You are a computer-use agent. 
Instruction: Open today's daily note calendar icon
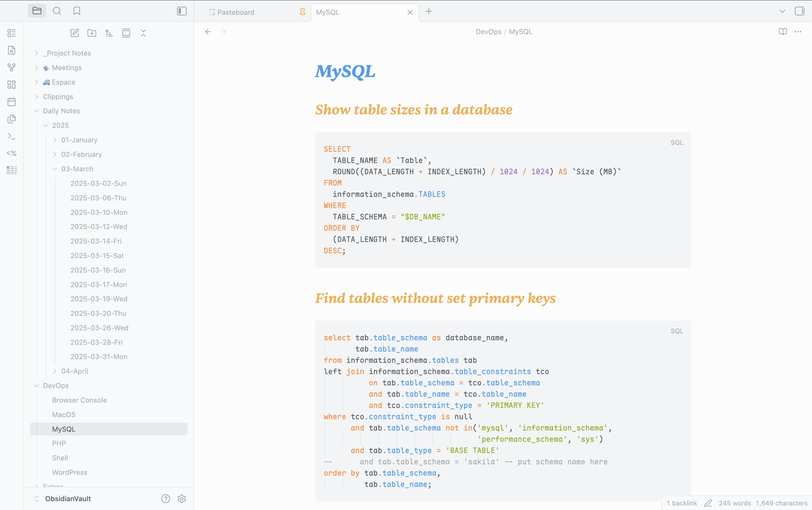(x=12, y=102)
